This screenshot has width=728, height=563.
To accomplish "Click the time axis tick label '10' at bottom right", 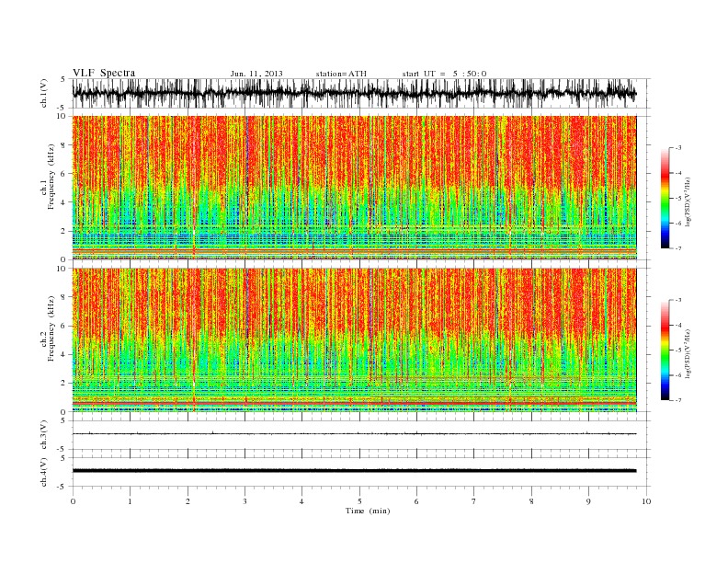I will point(646,501).
